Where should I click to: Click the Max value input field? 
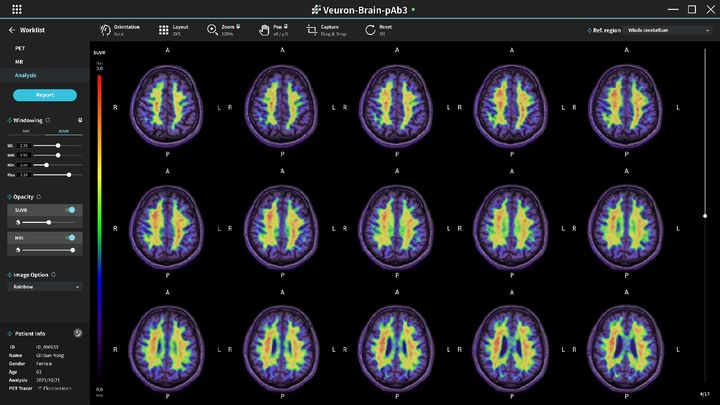(24, 175)
